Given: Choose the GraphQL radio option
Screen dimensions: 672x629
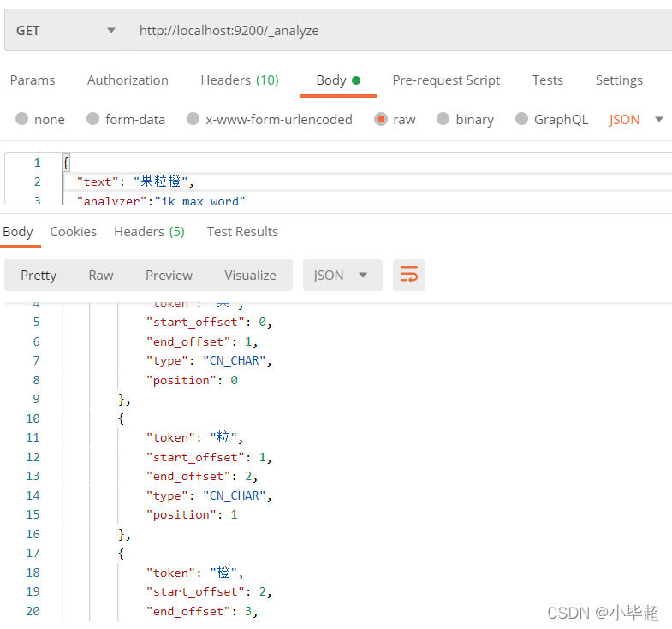Looking at the screenshot, I should (521, 119).
